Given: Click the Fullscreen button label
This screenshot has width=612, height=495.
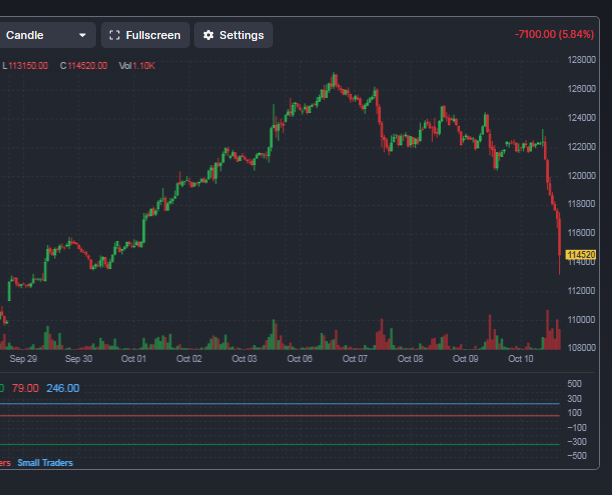Looking at the screenshot, I should pos(153,35).
